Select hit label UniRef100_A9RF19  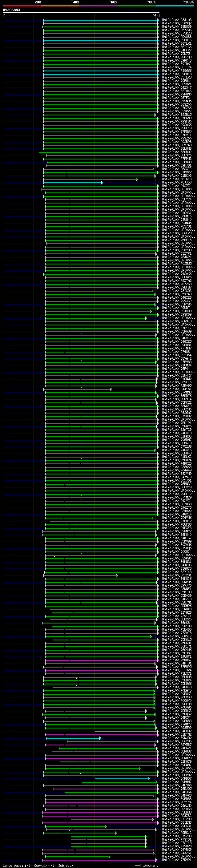tap(177, 128)
